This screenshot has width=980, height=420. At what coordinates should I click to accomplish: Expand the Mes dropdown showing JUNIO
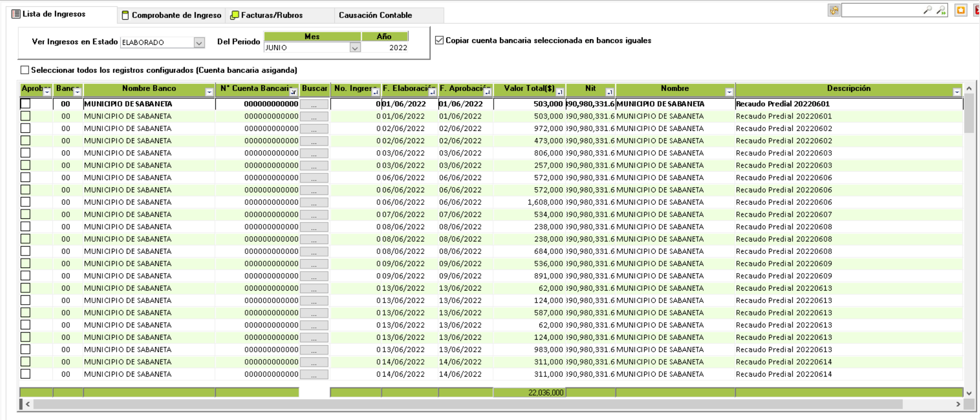pyautogui.click(x=354, y=48)
